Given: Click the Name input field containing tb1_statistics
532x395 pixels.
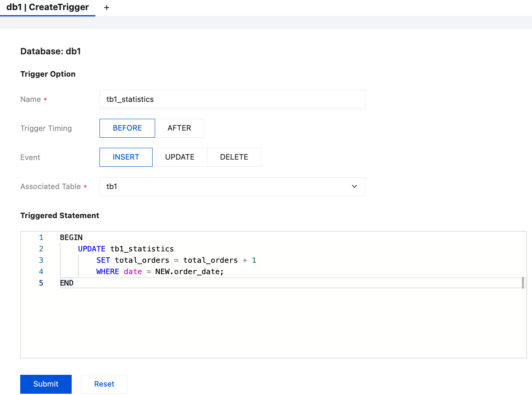Looking at the screenshot, I should click(x=232, y=99).
